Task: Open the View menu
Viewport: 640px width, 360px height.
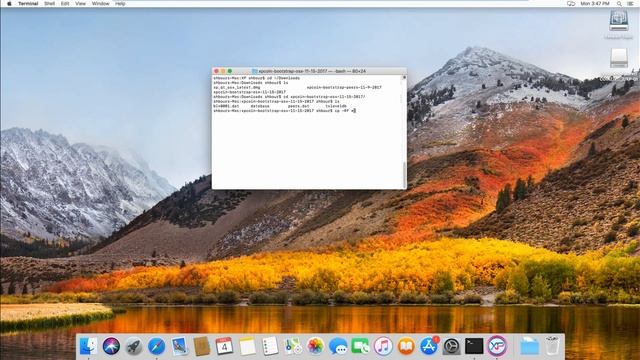Action: tap(80, 3)
